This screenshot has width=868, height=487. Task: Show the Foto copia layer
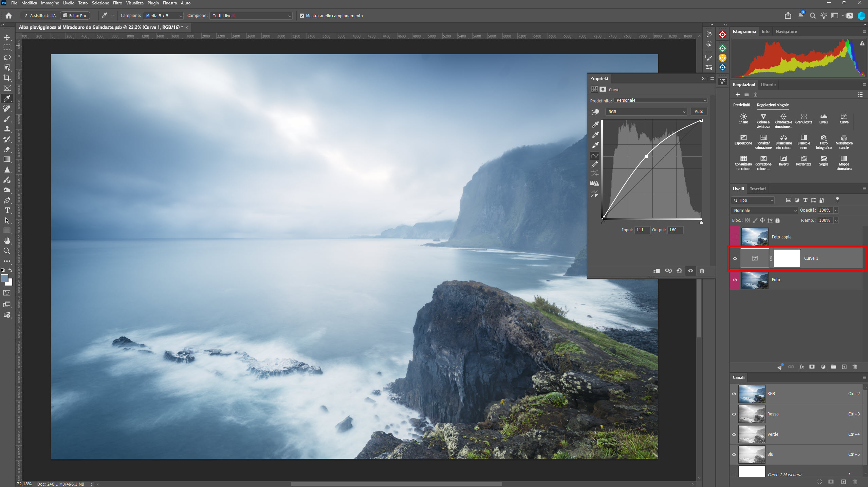click(735, 237)
